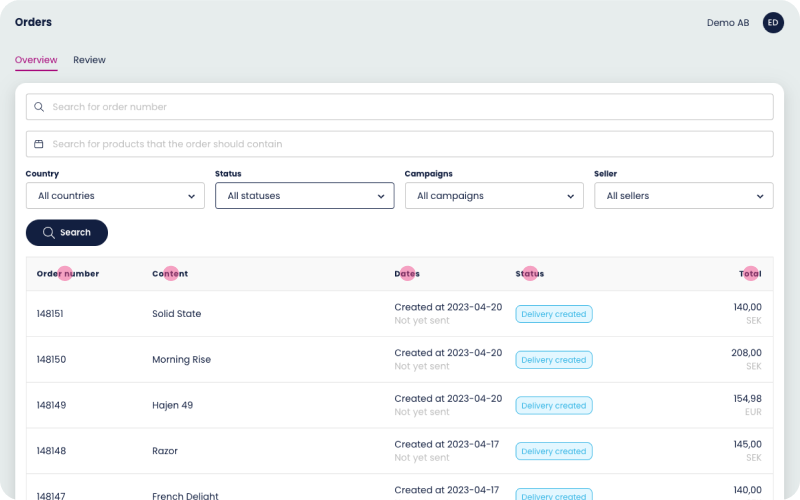This screenshot has height=500, width=800.
Task: Switch to the Review tab
Action: coord(89,60)
